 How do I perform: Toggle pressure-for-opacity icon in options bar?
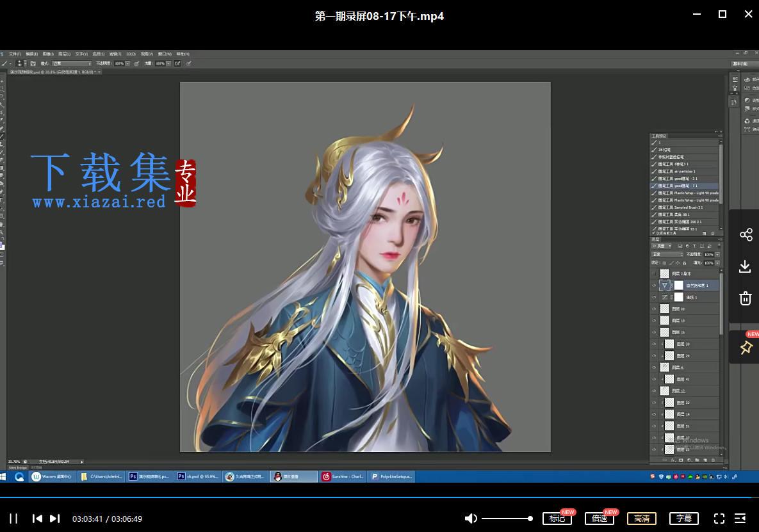[136, 63]
